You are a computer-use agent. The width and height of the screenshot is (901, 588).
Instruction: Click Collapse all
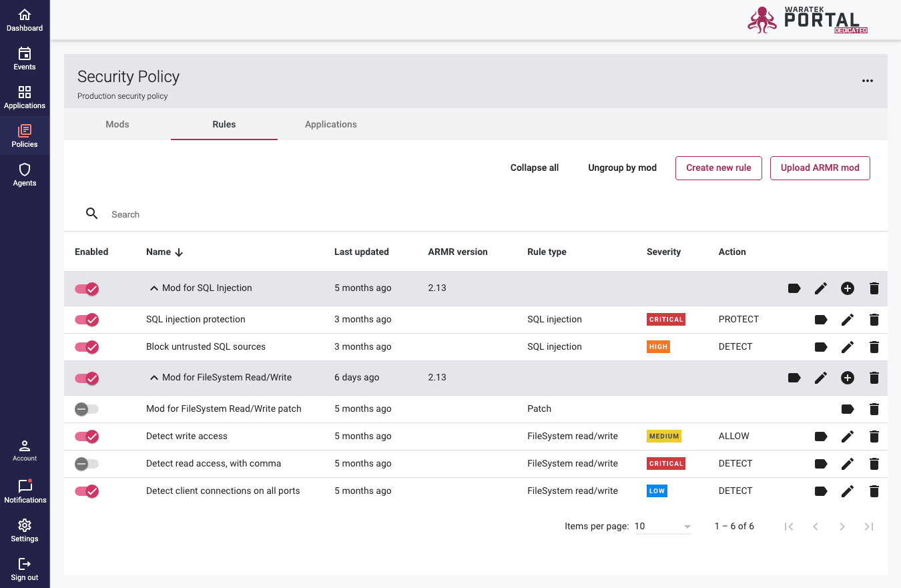pos(535,168)
